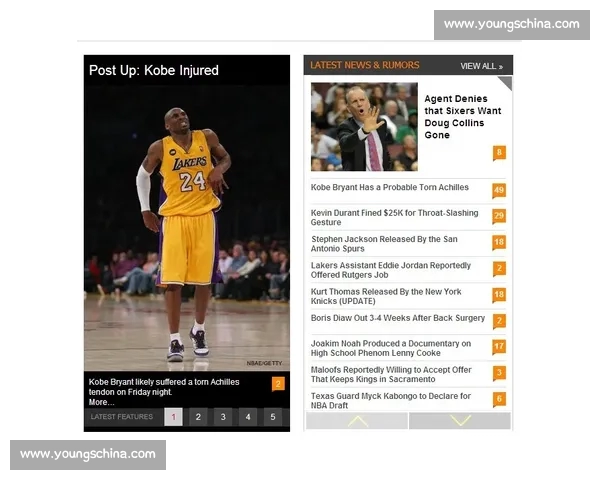Open Joakim Noah Documentary on Lenny Cooke headline
The width and height of the screenshot is (600, 480).
[391, 348]
